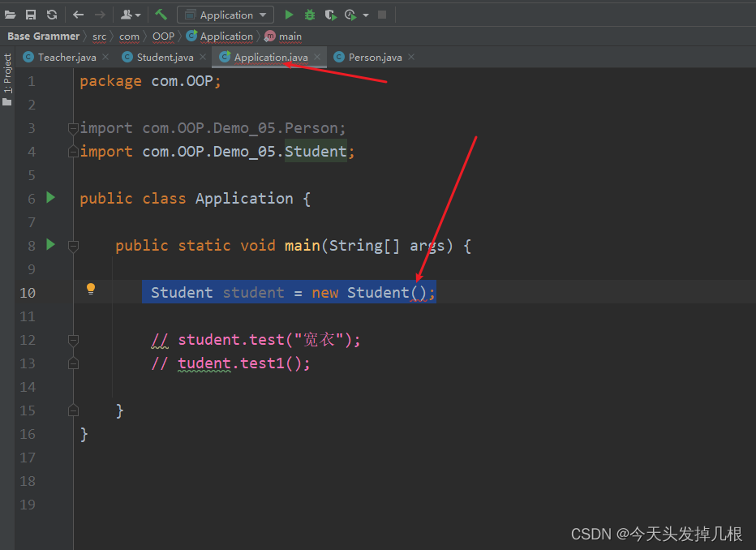Collapse the import statements fold arrow
The image size is (756, 550).
(73, 127)
